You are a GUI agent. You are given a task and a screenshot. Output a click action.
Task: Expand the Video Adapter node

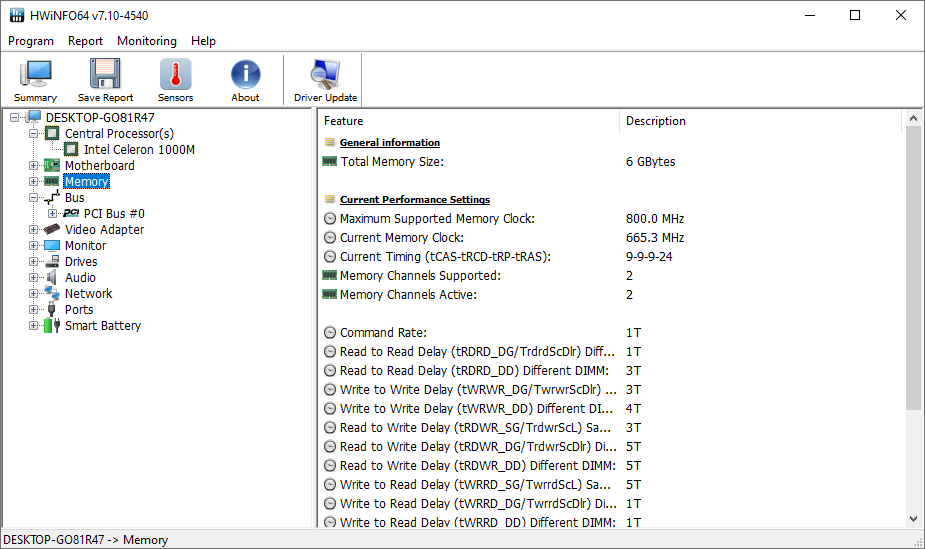34,229
